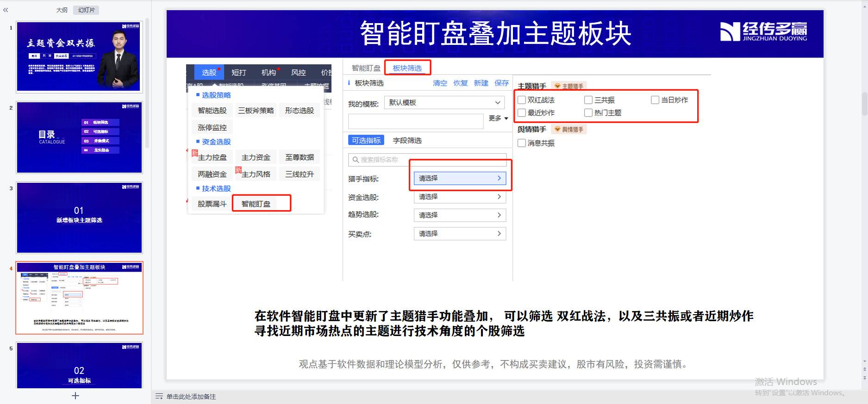Click the empty template field beside 更多

[x=416, y=121]
